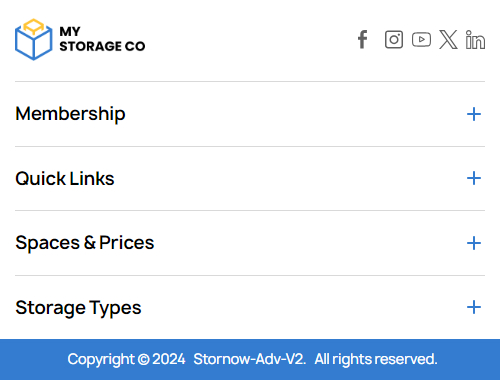Open the YouTube social icon
Image resolution: width=500 pixels, height=380 pixels.
(421, 40)
